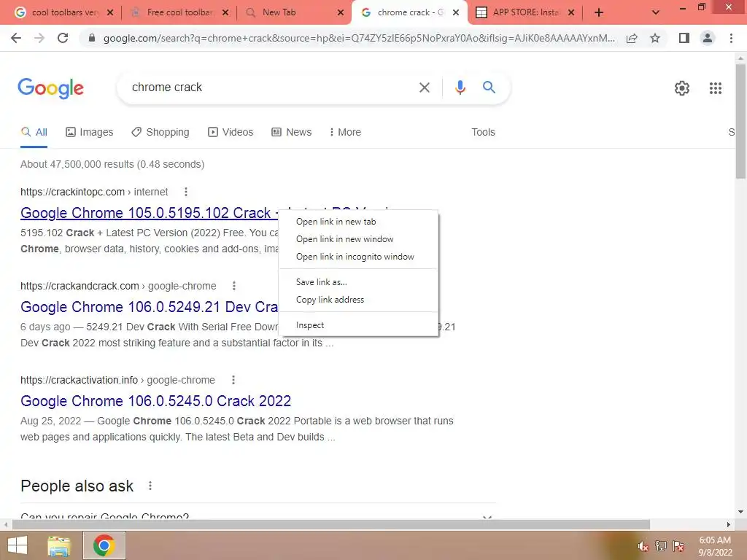Open the Google apps grid
This screenshot has height=560, width=747.
pos(715,88)
